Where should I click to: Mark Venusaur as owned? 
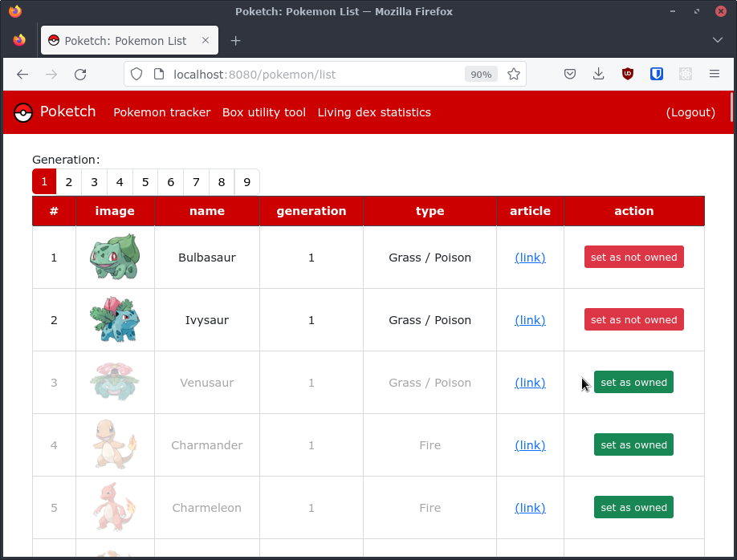click(x=633, y=382)
